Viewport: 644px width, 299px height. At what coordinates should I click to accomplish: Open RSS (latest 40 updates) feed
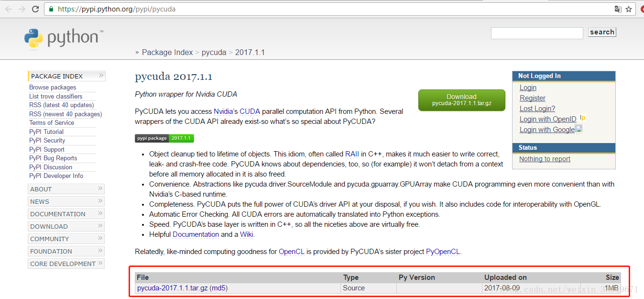[61, 105]
